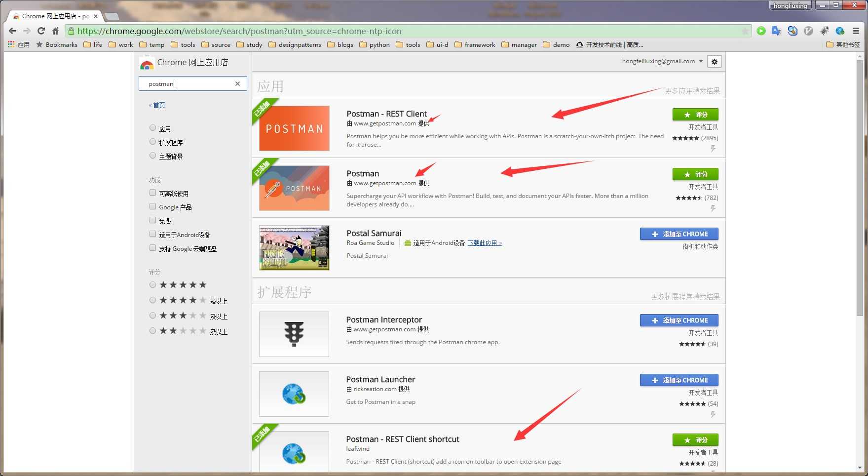Screen dimensions: 868x476
Task: Bookmark this page with the star icon
Action: point(745,31)
